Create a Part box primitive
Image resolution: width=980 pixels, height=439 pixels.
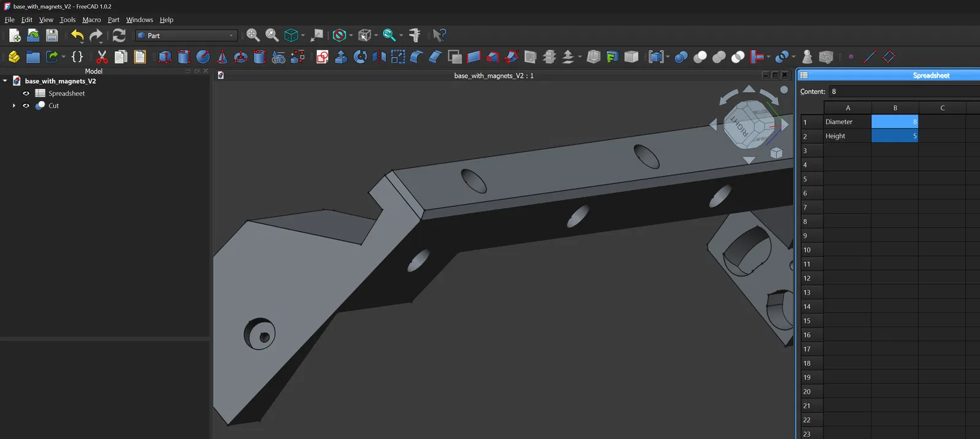click(165, 57)
